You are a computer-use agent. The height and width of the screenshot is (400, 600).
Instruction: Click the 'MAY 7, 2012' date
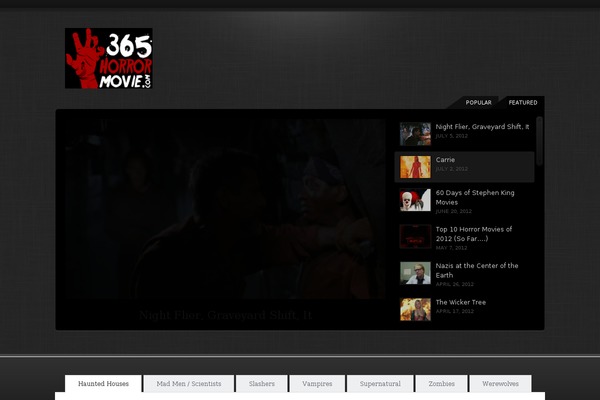[x=452, y=248]
